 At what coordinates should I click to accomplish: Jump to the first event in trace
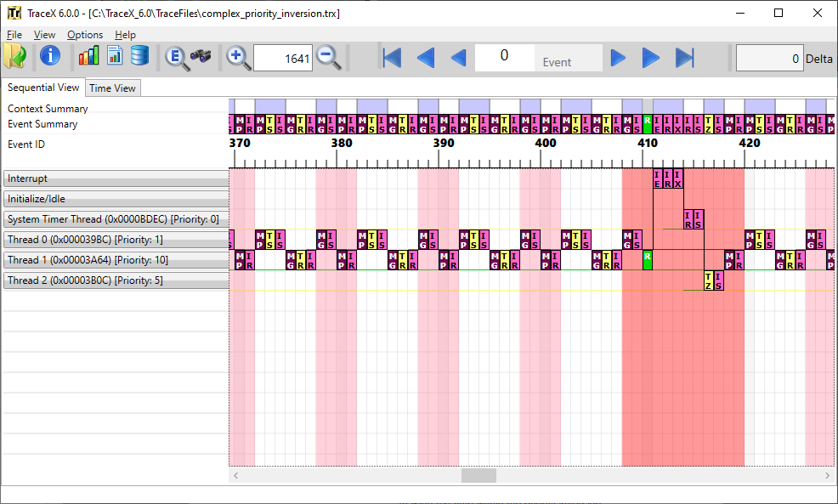click(392, 58)
